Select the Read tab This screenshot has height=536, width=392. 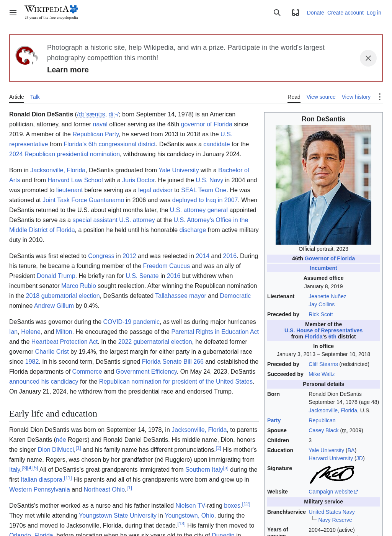[x=294, y=97]
